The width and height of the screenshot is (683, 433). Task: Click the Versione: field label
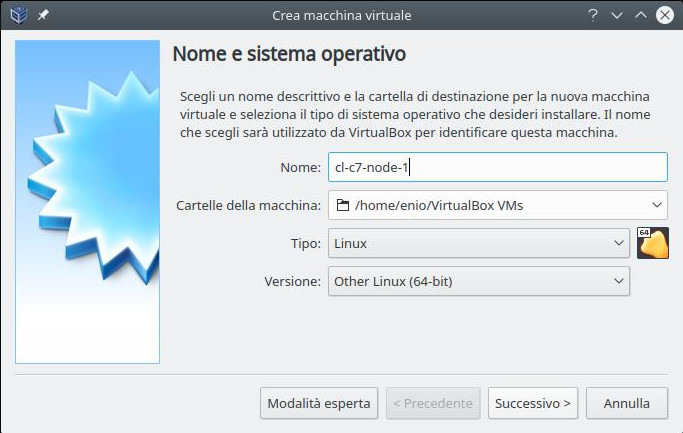pyautogui.click(x=292, y=281)
